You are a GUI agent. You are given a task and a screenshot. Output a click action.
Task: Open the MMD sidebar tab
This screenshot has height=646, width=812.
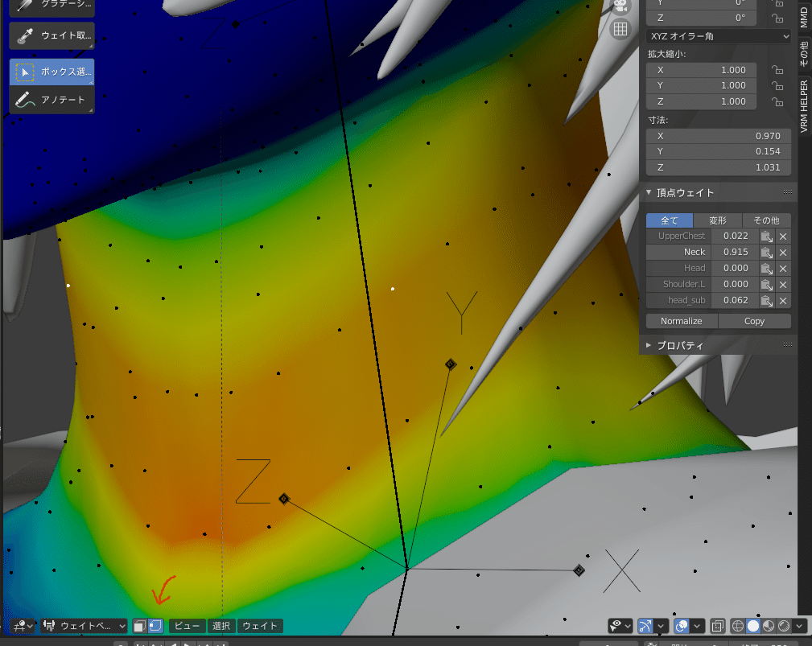[x=804, y=17]
